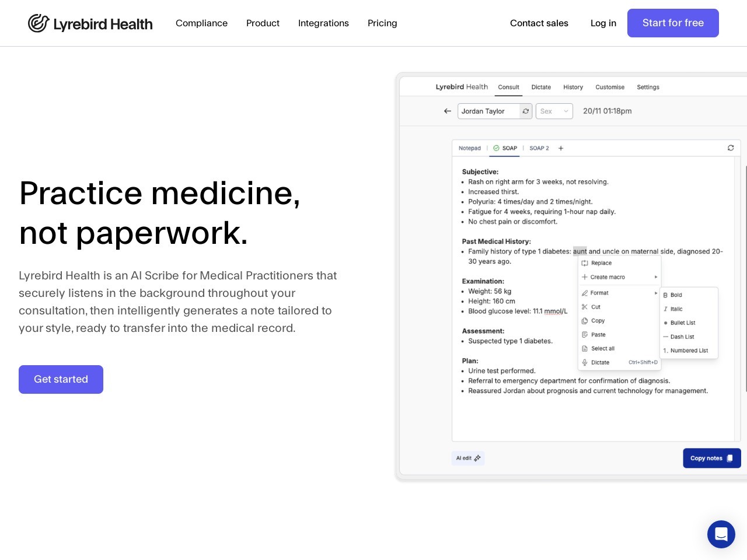747x560 pixels.
Task: Click the highlighted word aunt
Action: click(580, 251)
